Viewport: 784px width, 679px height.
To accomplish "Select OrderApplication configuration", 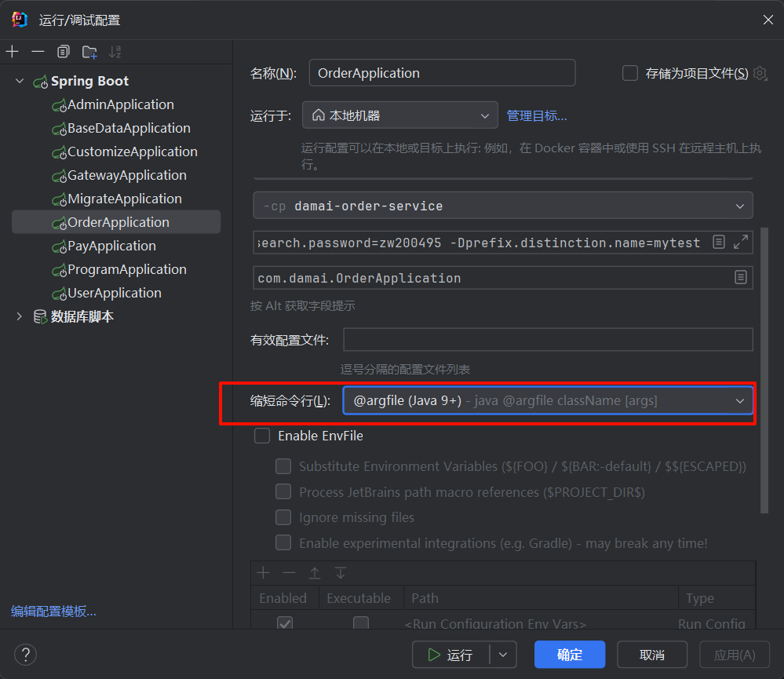I will pyautogui.click(x=116, y=222).
